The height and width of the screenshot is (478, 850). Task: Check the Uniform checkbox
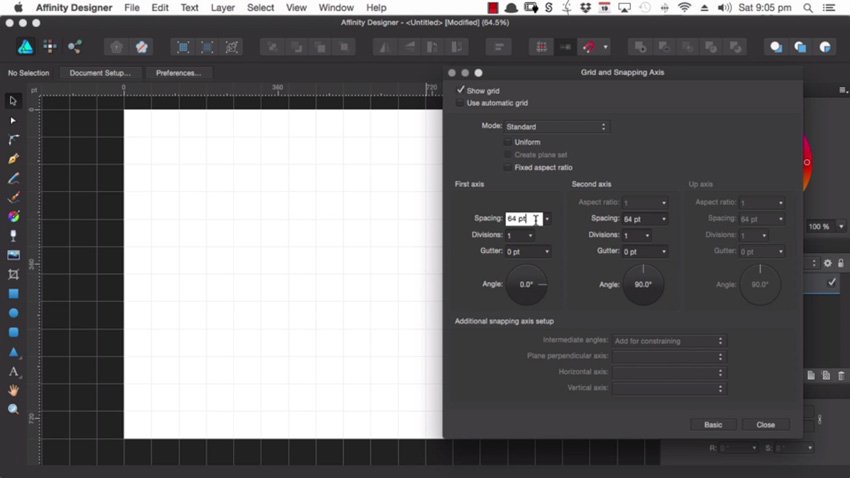click(508, 142)
